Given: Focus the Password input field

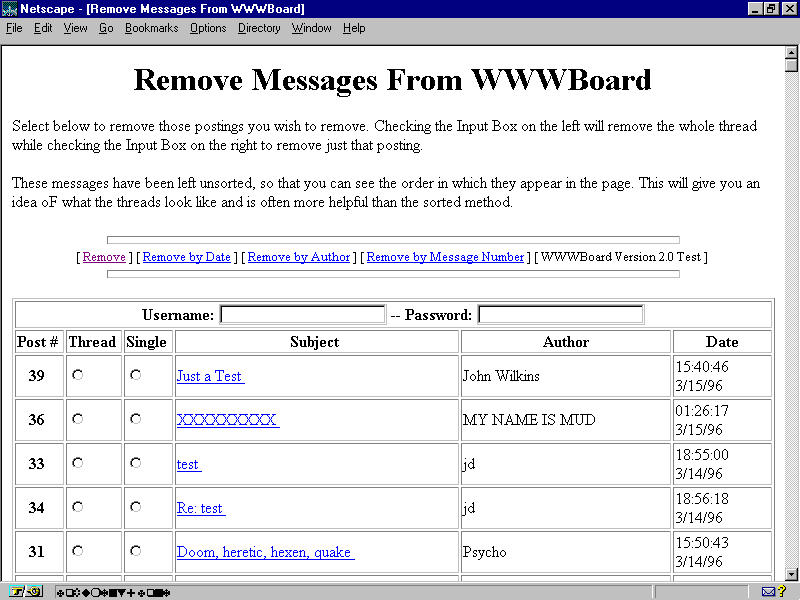Looking at the screenshot, I should 560,315.
